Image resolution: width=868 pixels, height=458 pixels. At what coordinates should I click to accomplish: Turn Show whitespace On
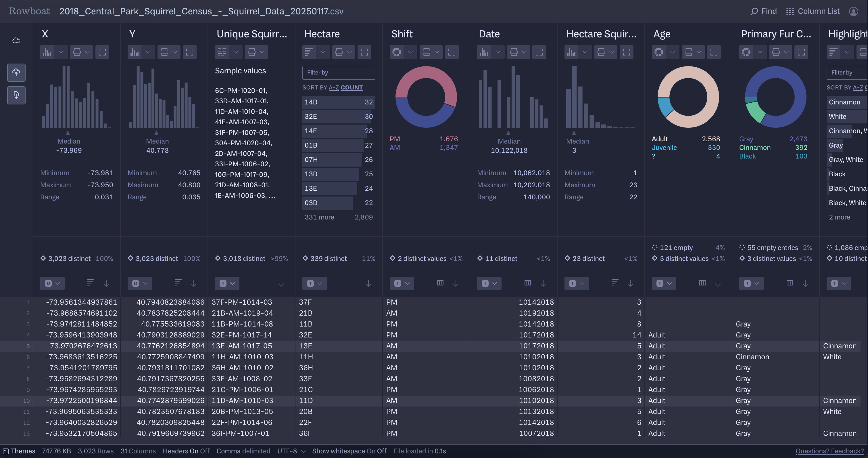tap(371, 451)
